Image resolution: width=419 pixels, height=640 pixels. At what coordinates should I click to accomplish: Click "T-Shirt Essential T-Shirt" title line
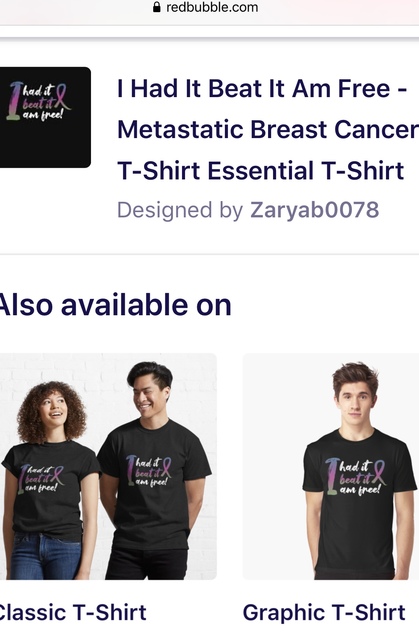tap(260, 170)
